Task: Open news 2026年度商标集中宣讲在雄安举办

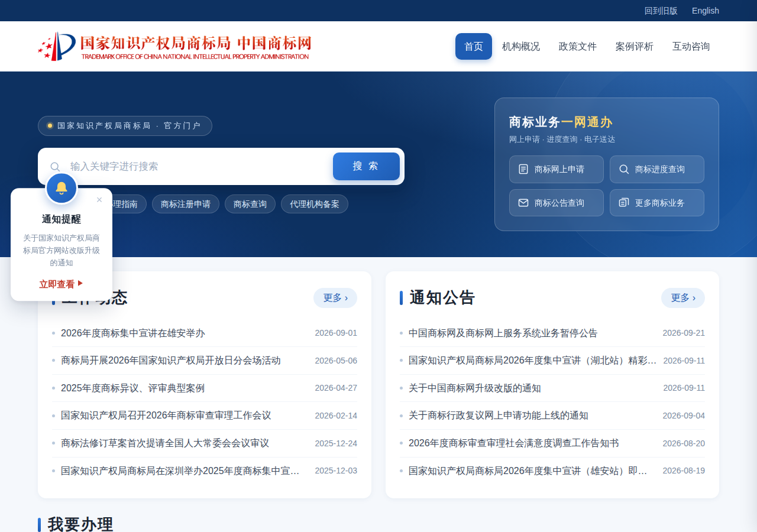Action: [x=205, y=333]
